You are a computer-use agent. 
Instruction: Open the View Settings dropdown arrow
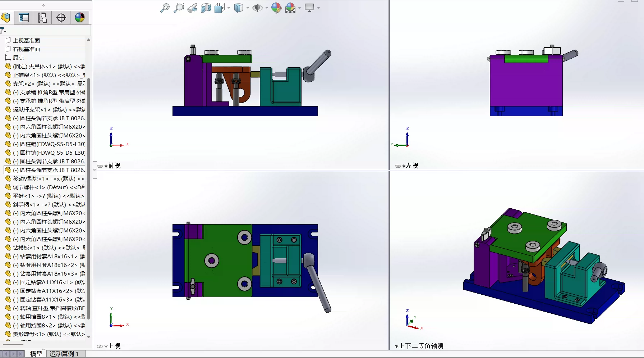point(318,8)
